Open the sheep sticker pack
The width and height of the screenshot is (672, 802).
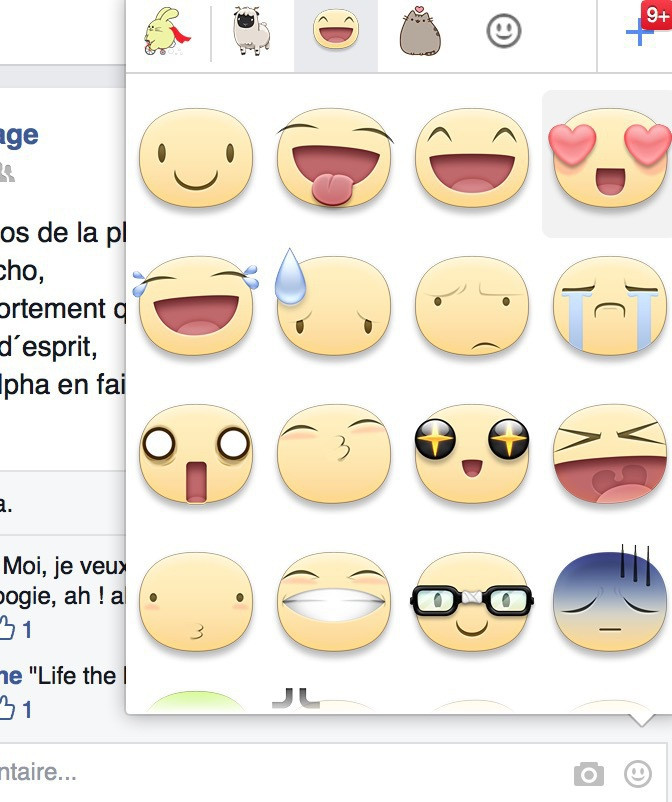point(250,35)
